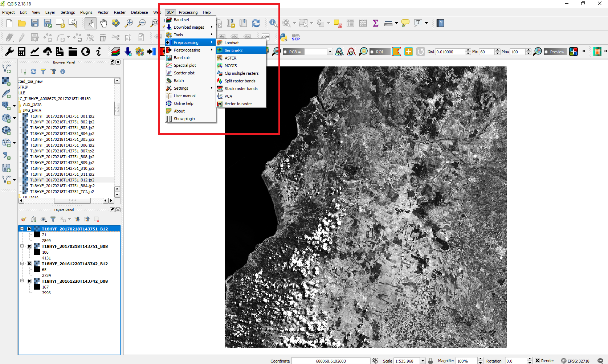Screen dimensions: 608x364
Task: Click the Zoom In magnifier tool
Action: click(x=129, y=23)
